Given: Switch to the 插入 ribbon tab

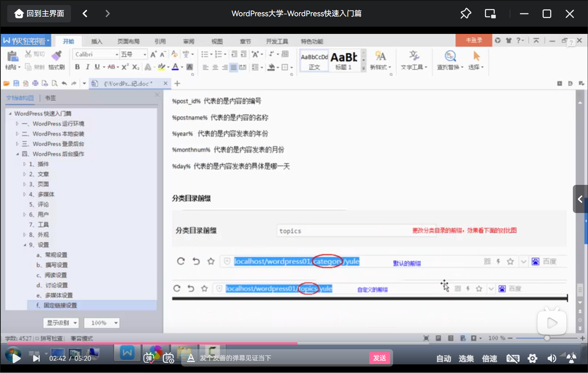Looking at the screenshot, I should click(x=97, y=41).
